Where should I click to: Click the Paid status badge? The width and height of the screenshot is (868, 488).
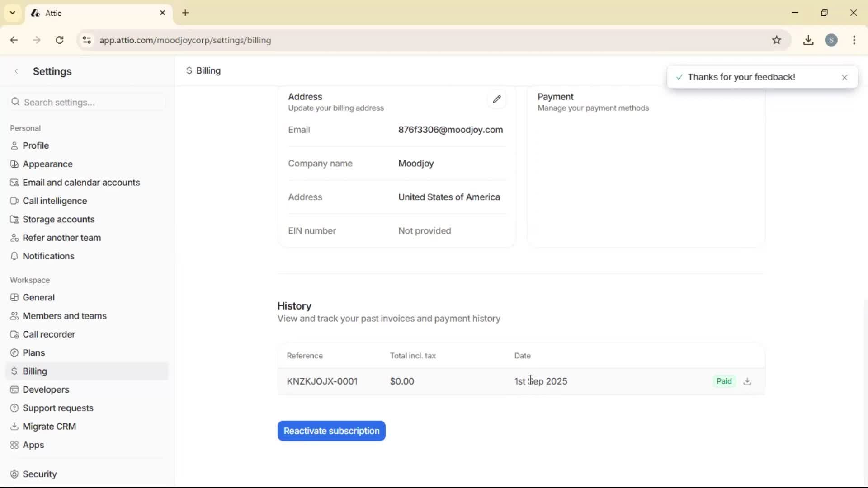(x=724, y=381)
